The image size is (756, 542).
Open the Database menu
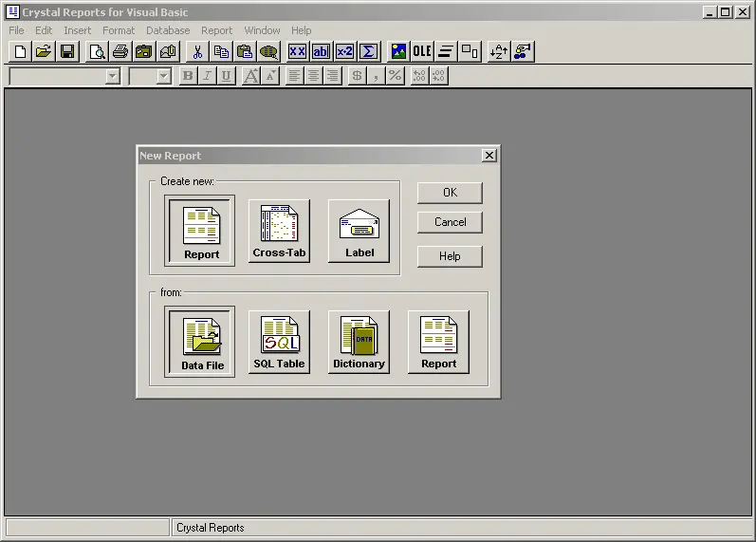[x=168, y=30]
